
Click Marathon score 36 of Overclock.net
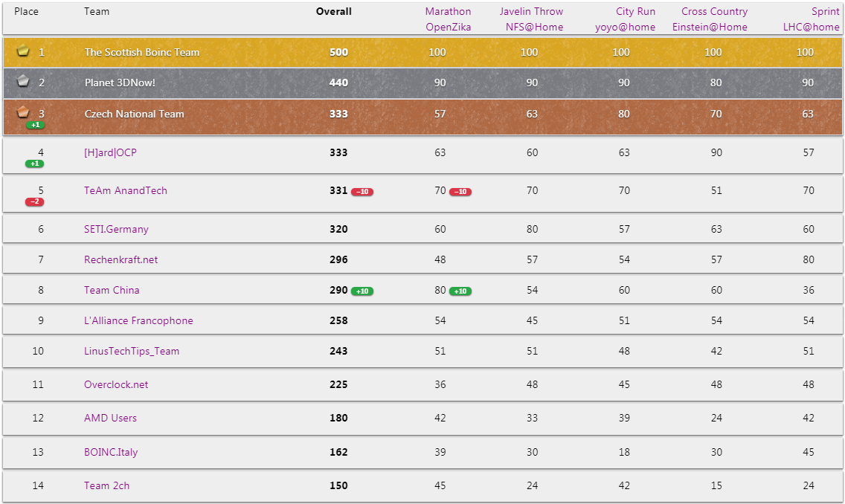click(x=440, y=384)
